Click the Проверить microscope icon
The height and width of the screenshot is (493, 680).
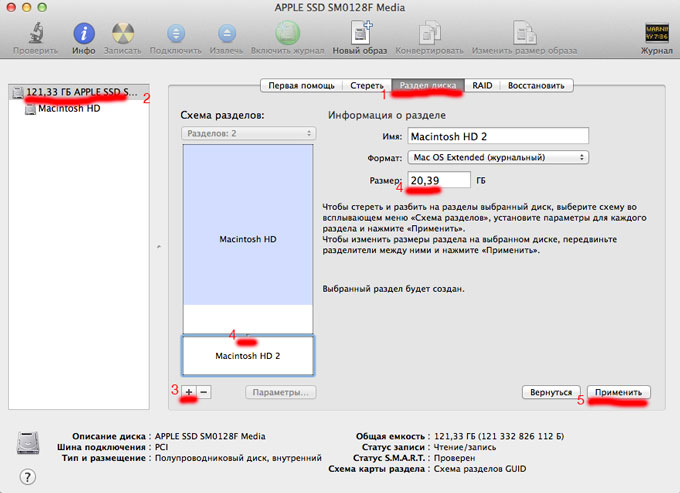[36, 33]
